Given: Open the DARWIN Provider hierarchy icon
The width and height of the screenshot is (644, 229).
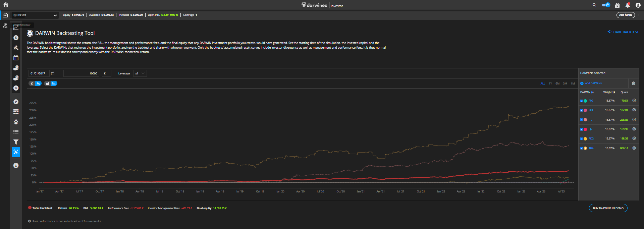Looking at the screenshot, I should (x=5, y=25).
